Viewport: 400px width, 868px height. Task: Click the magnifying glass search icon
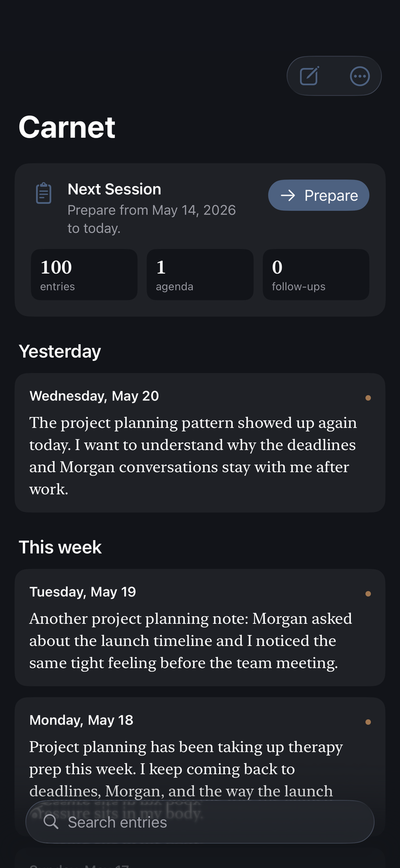pyautogui.click(x=51, y=822)
